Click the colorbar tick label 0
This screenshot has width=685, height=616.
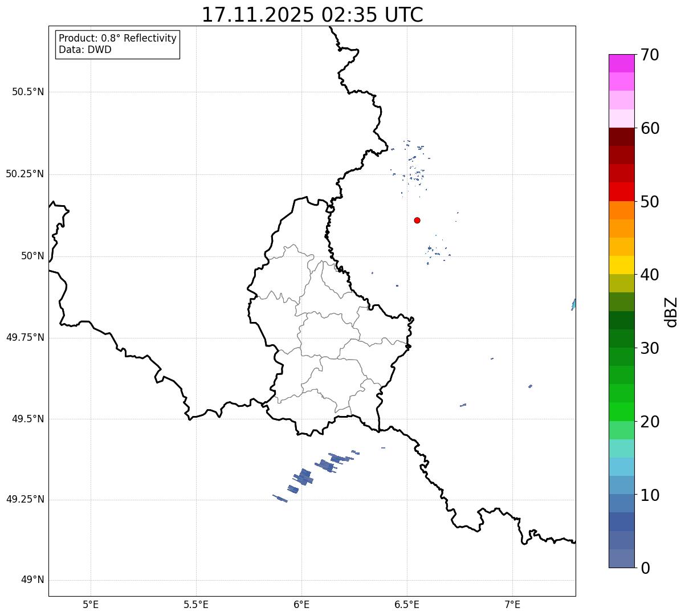coord(645,568)
